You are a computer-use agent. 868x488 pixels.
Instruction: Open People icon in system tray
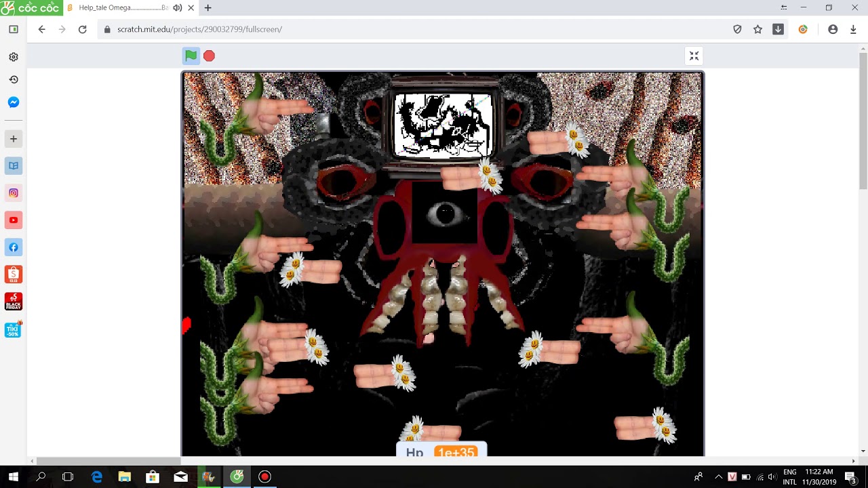tap(698, 477)
